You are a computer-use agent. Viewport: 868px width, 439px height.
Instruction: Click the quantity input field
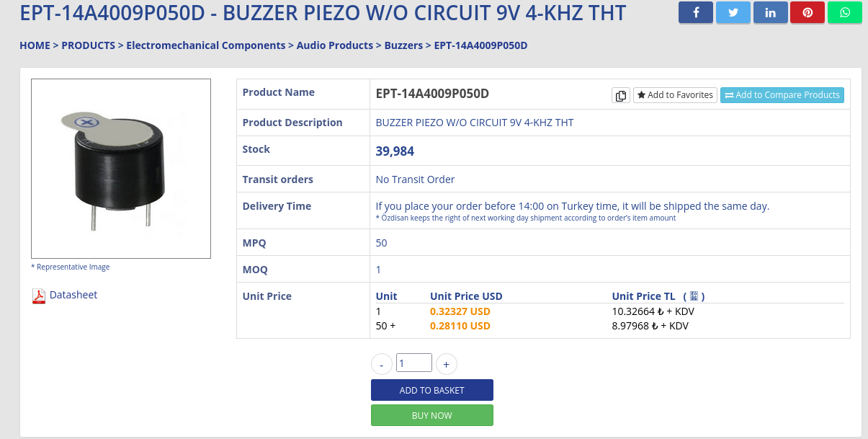(414, 363)
